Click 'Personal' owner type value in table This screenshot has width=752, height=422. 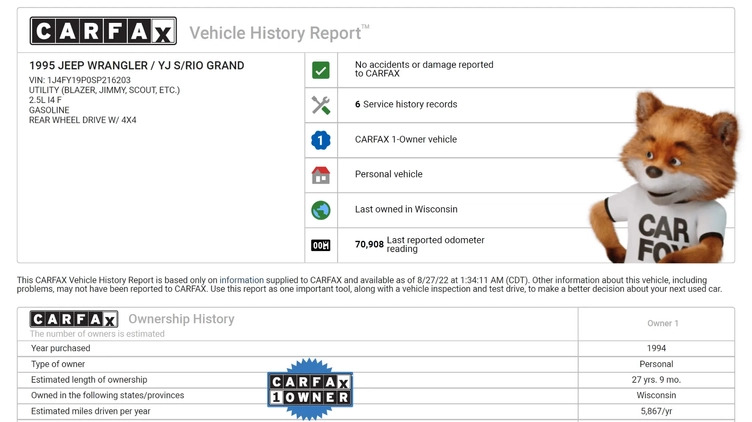click(x=657, y=364)
